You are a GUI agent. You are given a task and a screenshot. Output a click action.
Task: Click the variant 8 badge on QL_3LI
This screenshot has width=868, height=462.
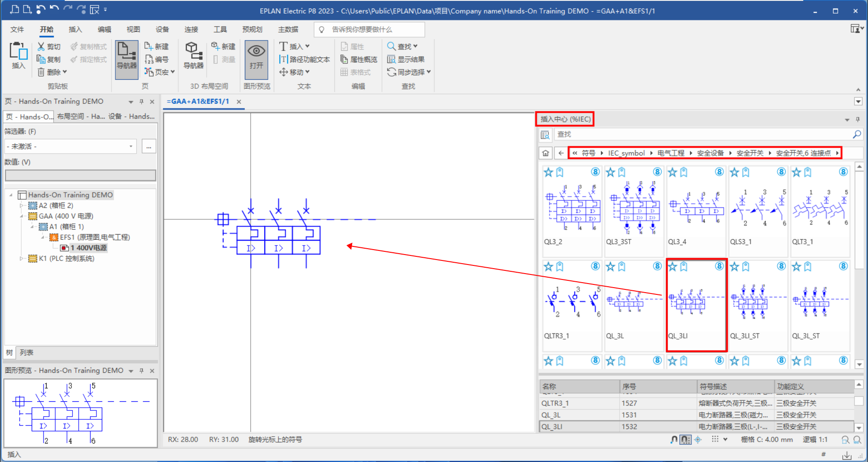pyautogui.click(x=719, y=266)
